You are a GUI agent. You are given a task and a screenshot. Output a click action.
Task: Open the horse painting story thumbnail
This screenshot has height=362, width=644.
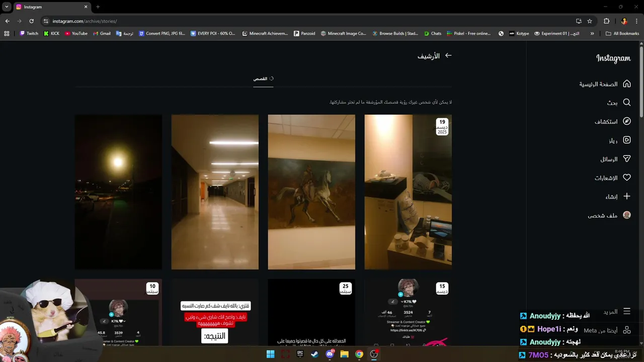pyautogui.click(x=311, y=192)
